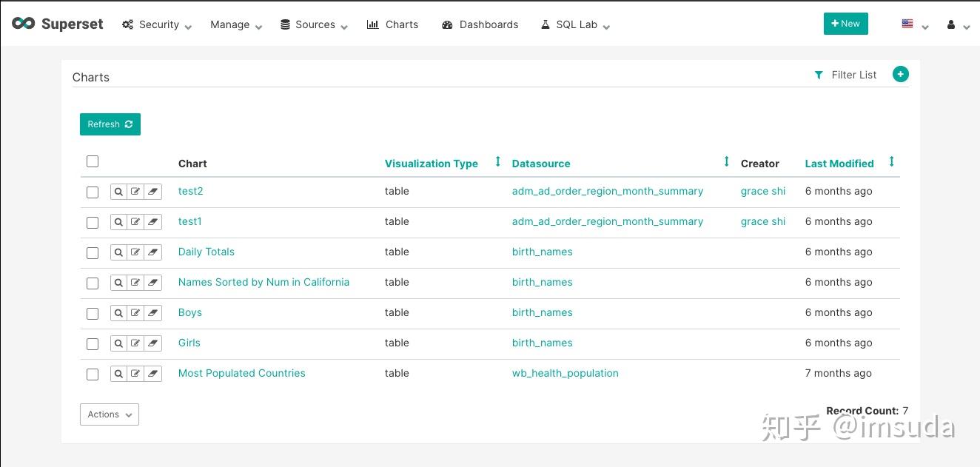Check the select-all header checkbox
Screen dimensions: 980x467
pyautogui.click(x=93, y=161)
